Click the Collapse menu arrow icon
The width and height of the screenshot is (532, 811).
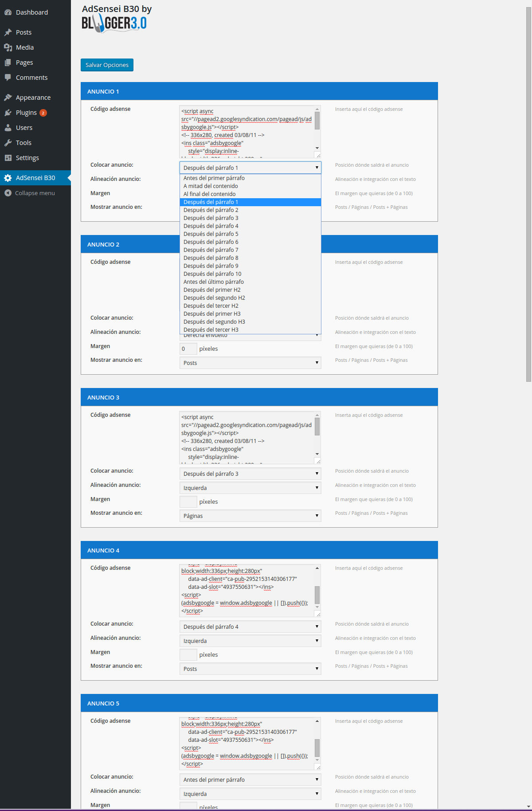(x=8, y=193)
